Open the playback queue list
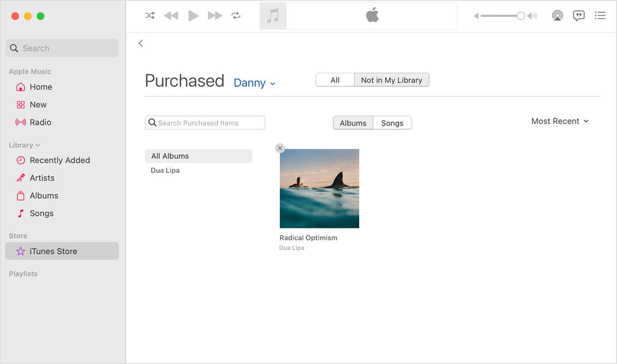Image resolution: width=617 pixels, height=364 pixels. point(600,15)
